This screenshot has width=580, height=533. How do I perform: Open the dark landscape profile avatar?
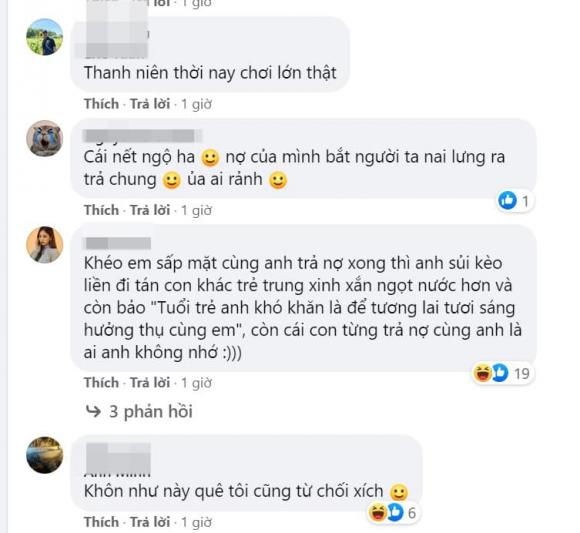(x=45, y=455)
